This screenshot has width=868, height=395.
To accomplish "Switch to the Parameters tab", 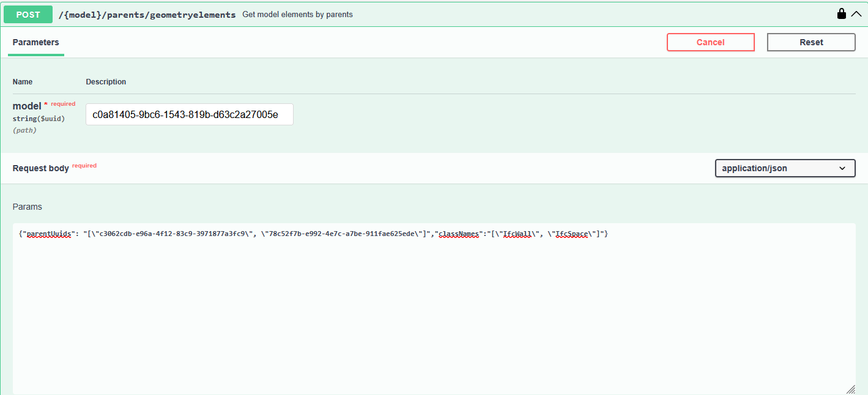I will 36,42.
